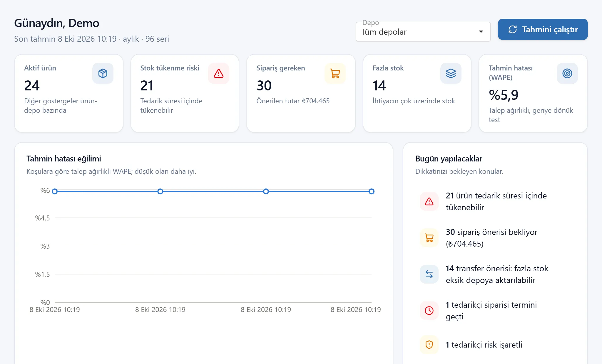
Task: Click the shopping cart icon in Sipariş gereken card
Action: [335, 73]
